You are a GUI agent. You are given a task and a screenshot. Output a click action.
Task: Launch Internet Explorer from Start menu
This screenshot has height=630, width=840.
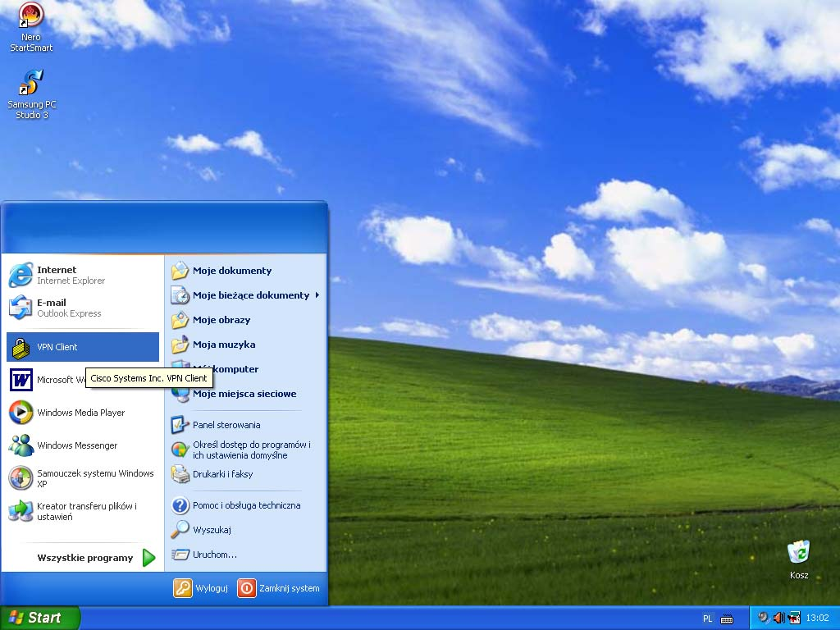point(83,275)
